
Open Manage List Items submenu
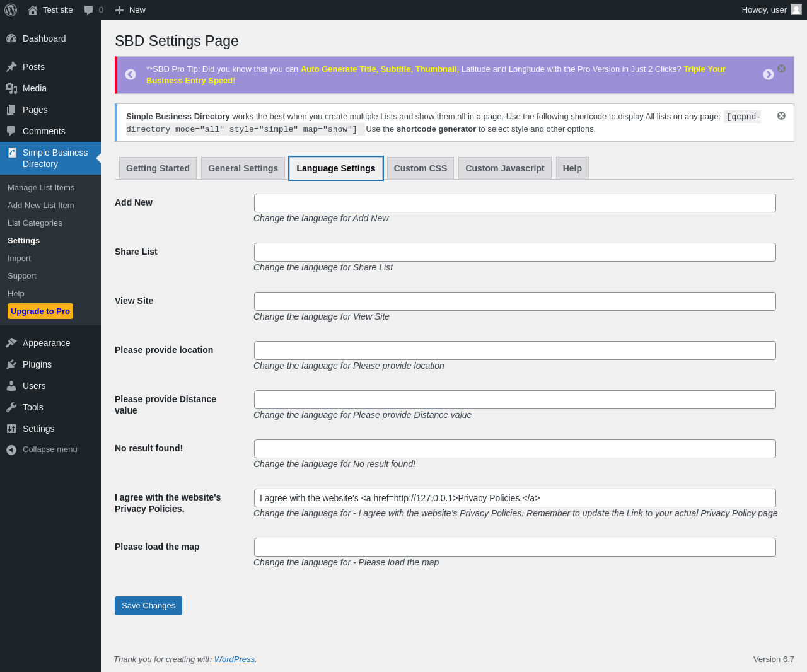41,188
